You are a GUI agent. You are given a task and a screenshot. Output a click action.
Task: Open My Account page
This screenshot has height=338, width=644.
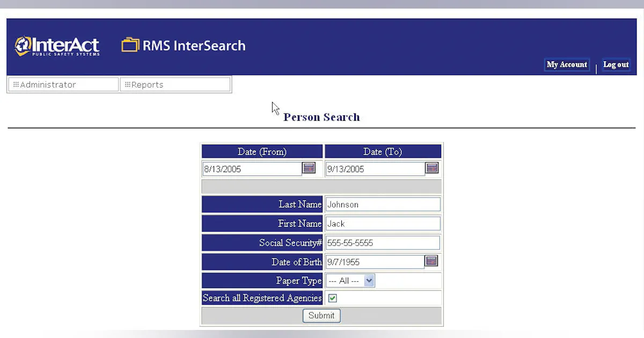567,64
